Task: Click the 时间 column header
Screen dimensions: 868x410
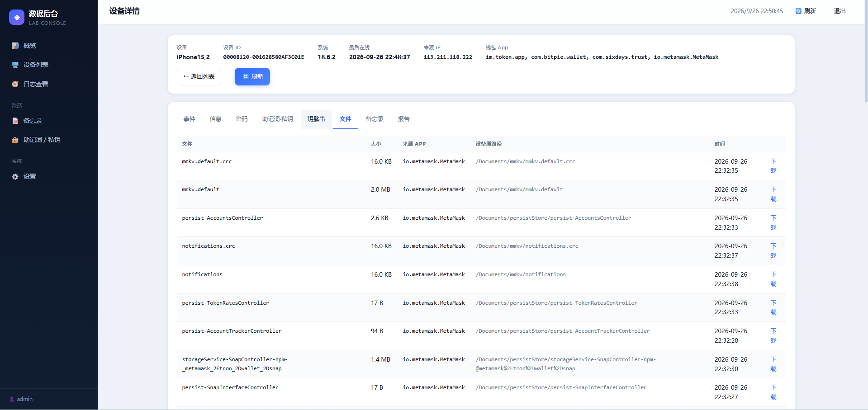Action: tap(720, 144)
